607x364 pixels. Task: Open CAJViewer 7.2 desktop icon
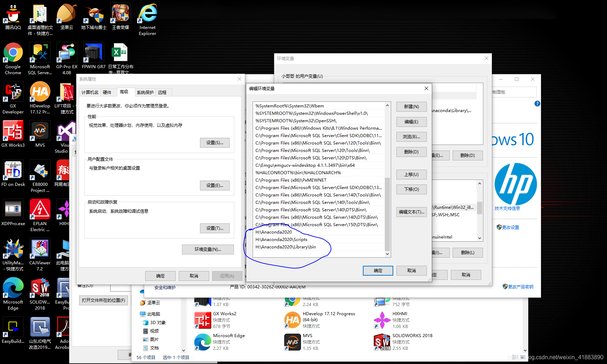pos(40,255)
